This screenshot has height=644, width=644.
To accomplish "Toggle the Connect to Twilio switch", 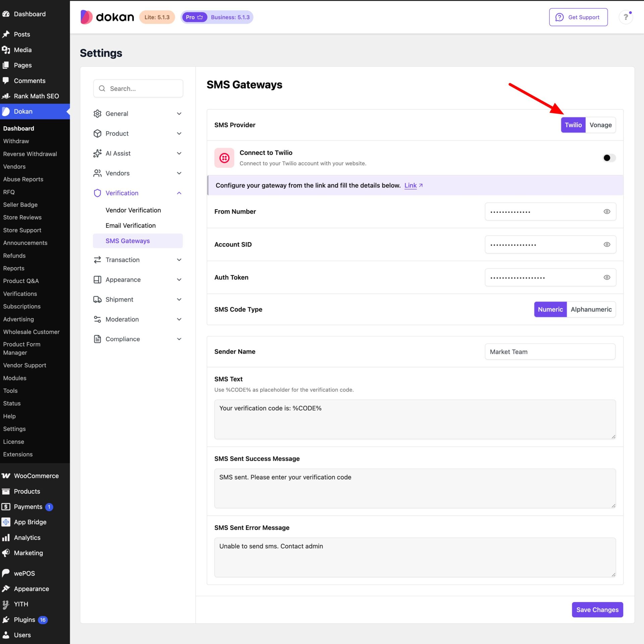I will (609, 158).
